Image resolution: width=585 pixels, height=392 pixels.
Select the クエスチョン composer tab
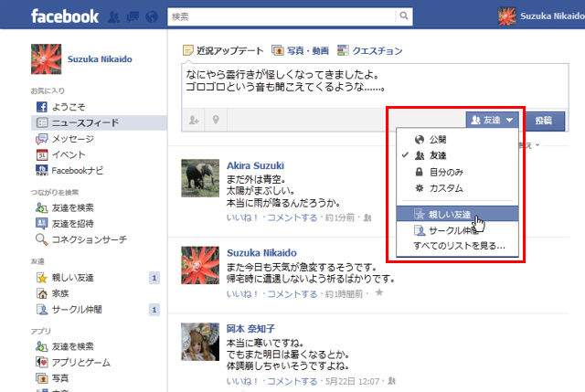pos(369,51)
